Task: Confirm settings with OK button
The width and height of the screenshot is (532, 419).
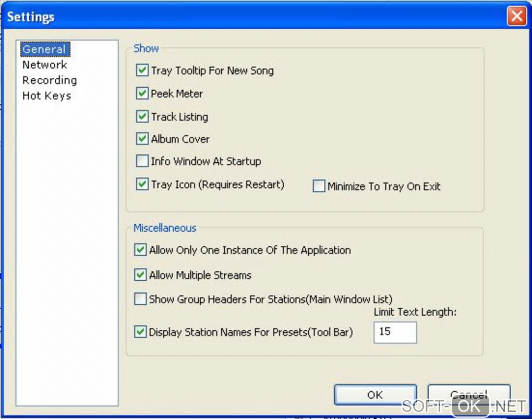Action: pos(375,394)
